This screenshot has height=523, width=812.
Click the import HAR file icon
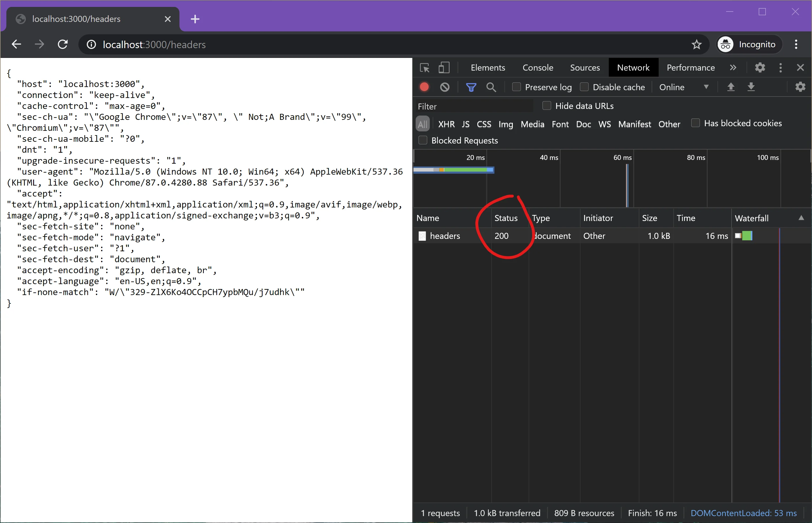pyautogui.click(x=730, y=88)
